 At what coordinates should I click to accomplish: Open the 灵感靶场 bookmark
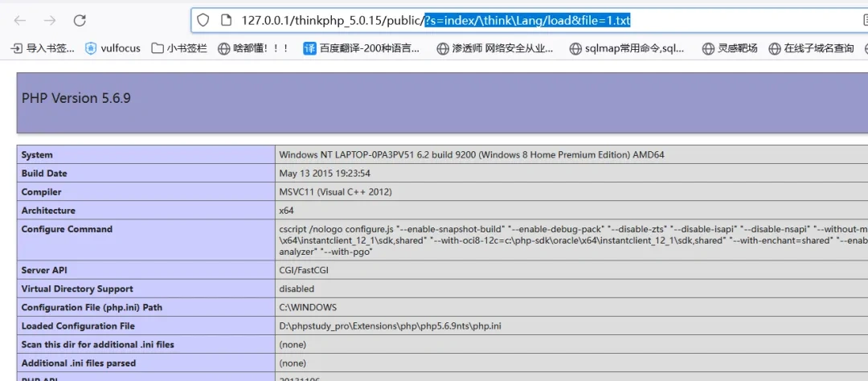click(x=730, y=49)
